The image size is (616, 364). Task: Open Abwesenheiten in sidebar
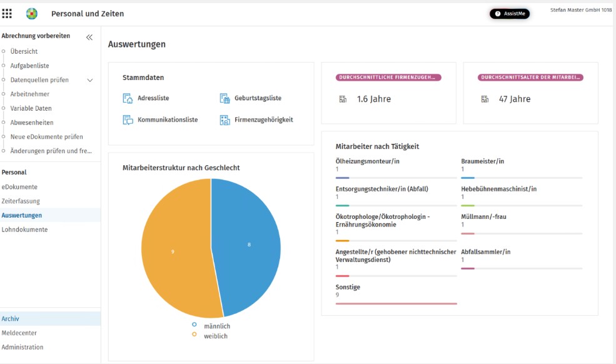(32, 122)
